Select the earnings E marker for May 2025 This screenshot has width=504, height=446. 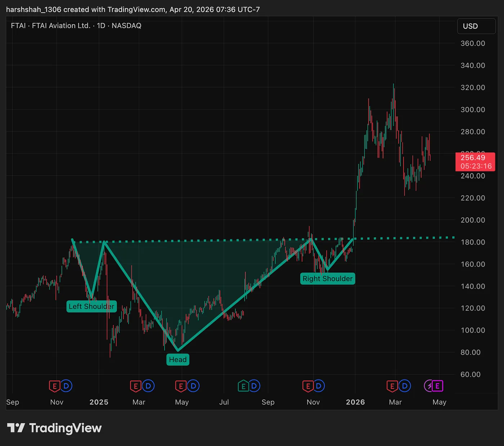click(x=181, y=386)
